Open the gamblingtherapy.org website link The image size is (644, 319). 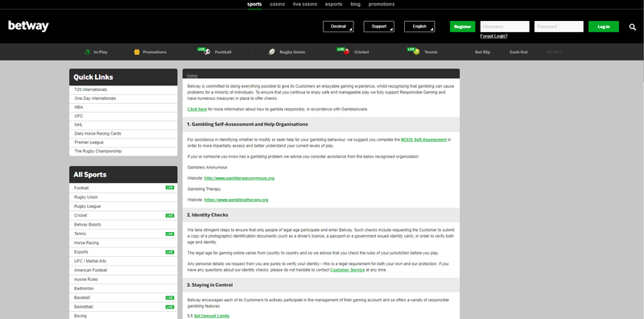(x=236, y=200)
